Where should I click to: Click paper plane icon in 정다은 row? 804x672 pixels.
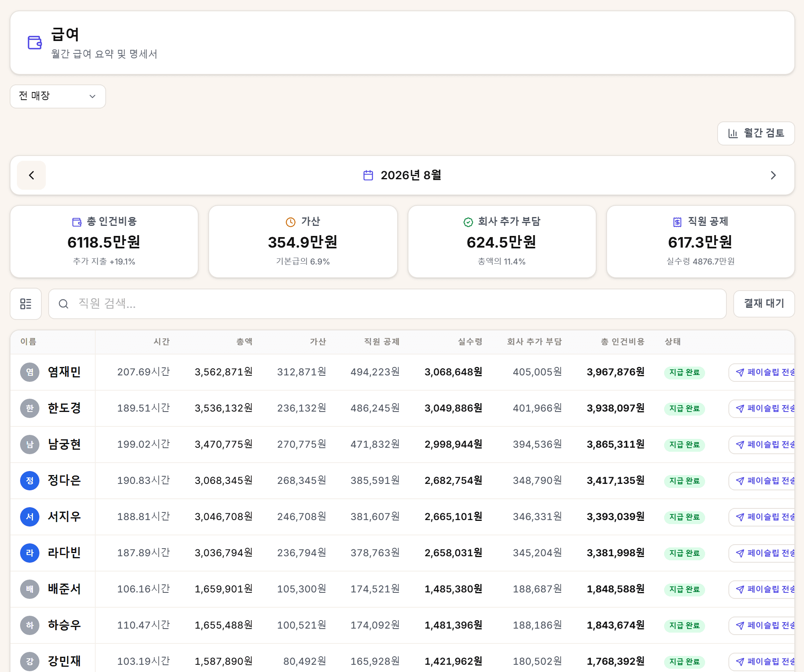pos(740,481)
